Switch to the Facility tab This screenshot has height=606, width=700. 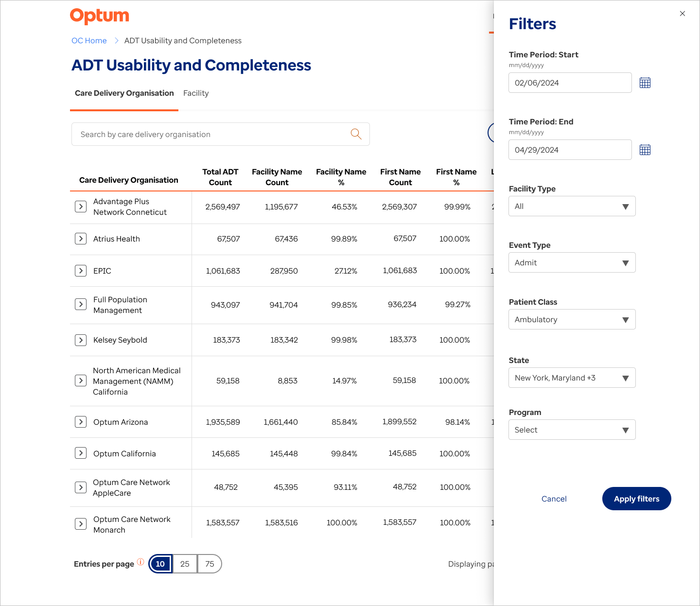(196, 93)
